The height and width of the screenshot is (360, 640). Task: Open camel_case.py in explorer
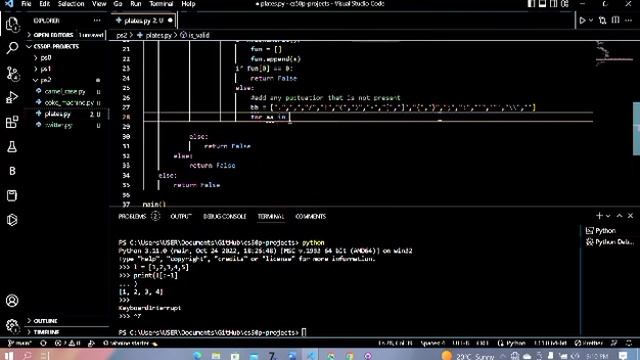(x=65, y=91)
